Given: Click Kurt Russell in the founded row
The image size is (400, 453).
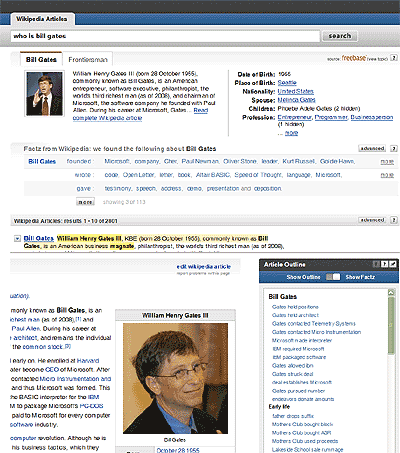Looking at the screenshot, I should click(x=298, y=162).
